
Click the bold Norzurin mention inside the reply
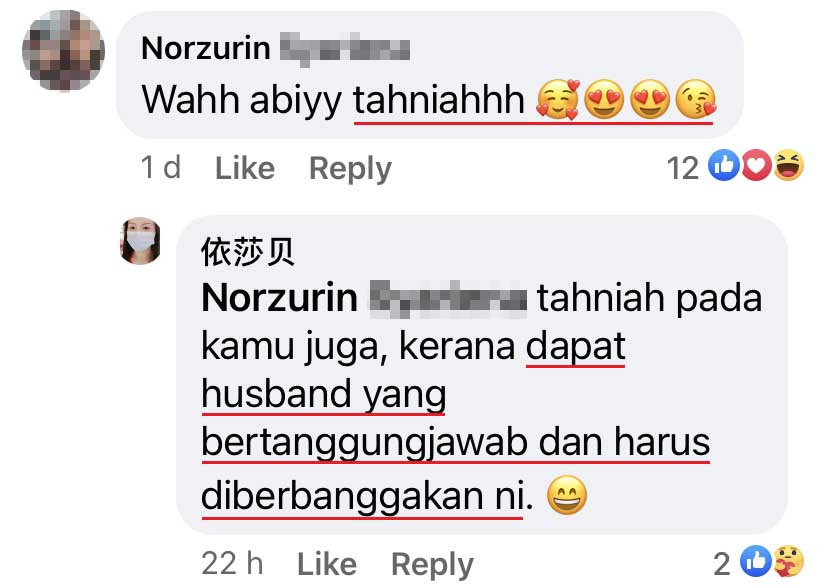click(364, 298)
